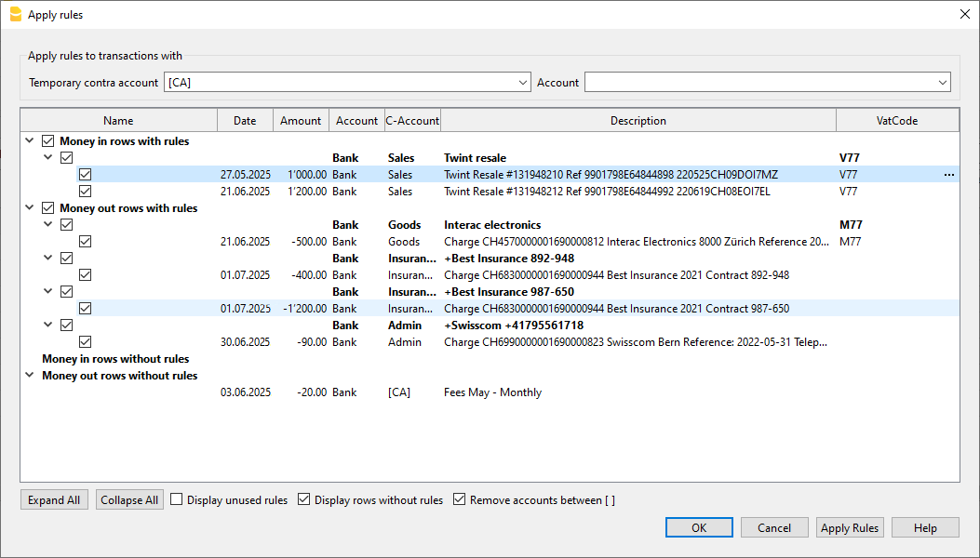
Task: Collapse Money out rows without rules section
Action: click(x=30, y=376)
